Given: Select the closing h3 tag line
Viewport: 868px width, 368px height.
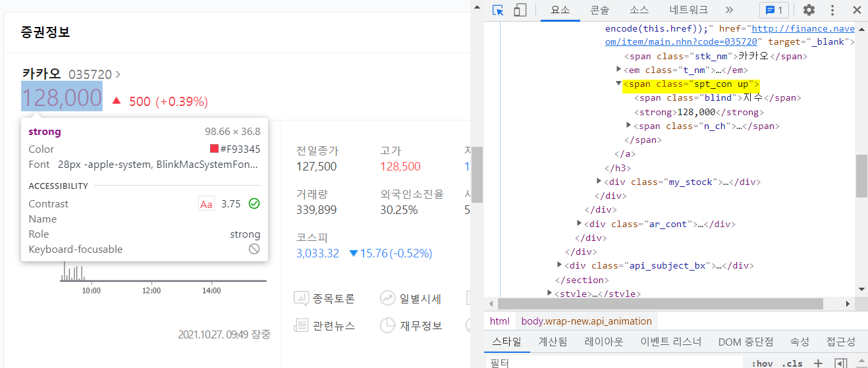Looking at the screenshot, I should (617, 168).
